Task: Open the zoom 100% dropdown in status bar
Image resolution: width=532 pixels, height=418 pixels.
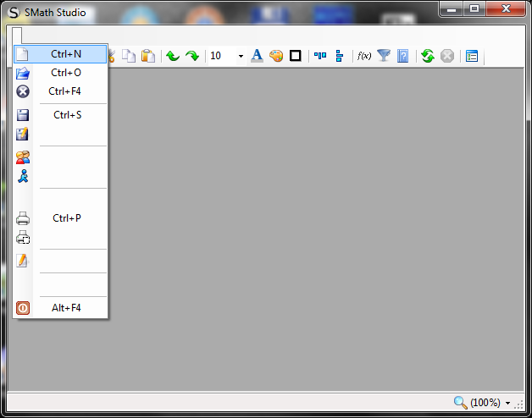Action: 507,404
